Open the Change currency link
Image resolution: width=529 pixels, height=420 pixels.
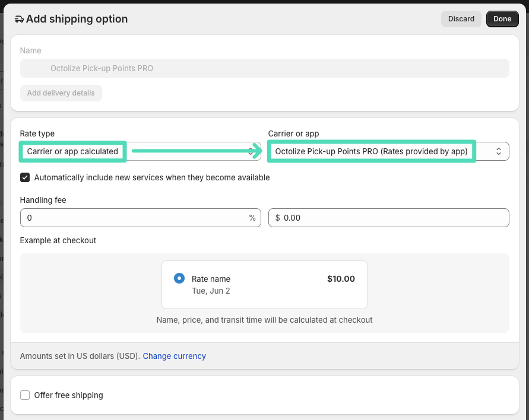pos(174,356)
